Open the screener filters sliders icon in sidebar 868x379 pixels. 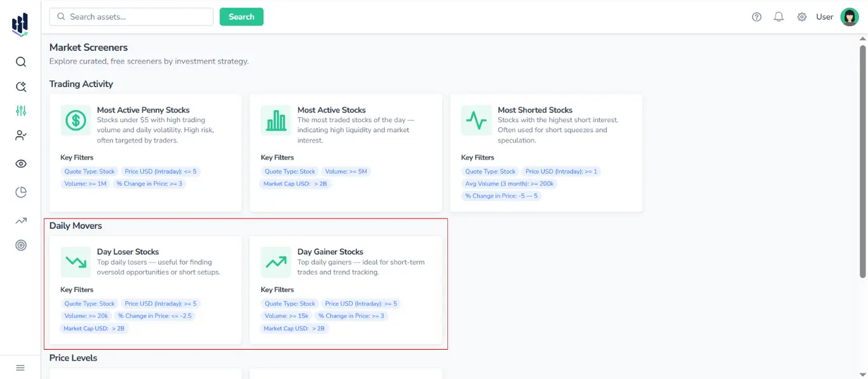point(20,111)
